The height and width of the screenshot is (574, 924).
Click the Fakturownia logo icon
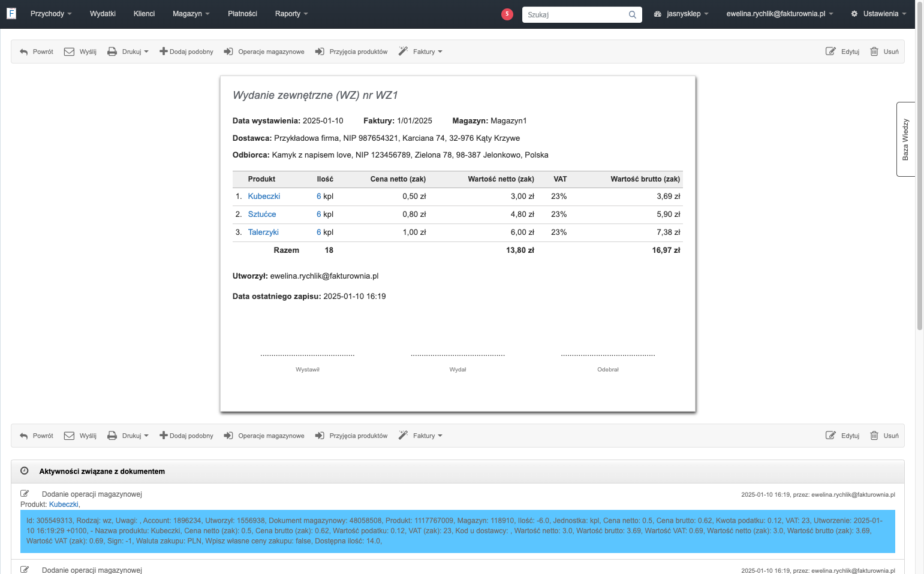click(11, 13)
